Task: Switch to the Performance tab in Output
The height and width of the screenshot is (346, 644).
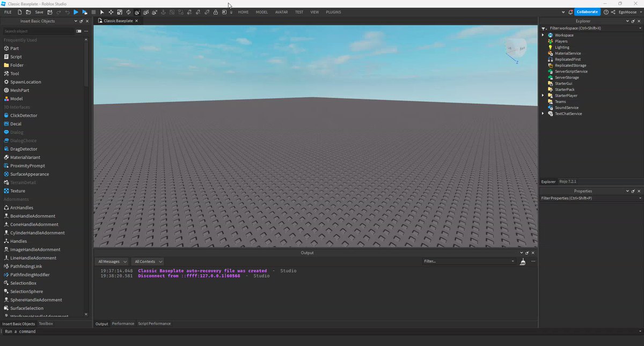Action: (123, 323)
